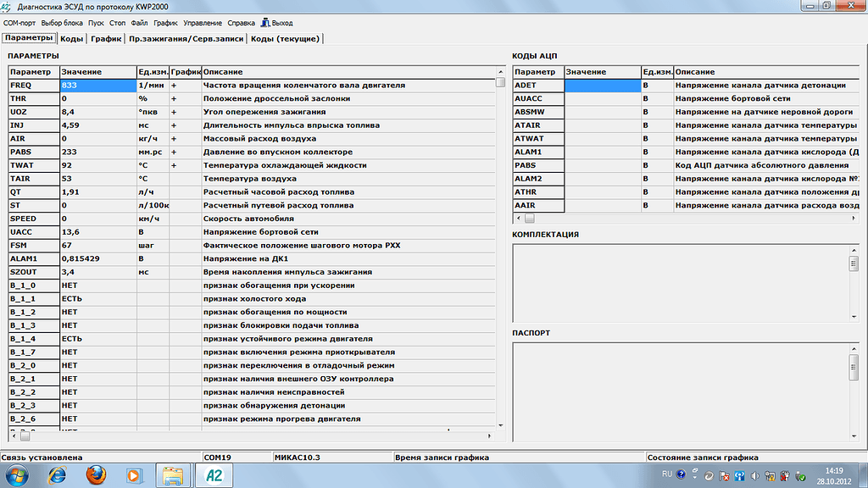
Task: Click the A2 diagnostic app taskbar icon
Action: coord(214,475)
